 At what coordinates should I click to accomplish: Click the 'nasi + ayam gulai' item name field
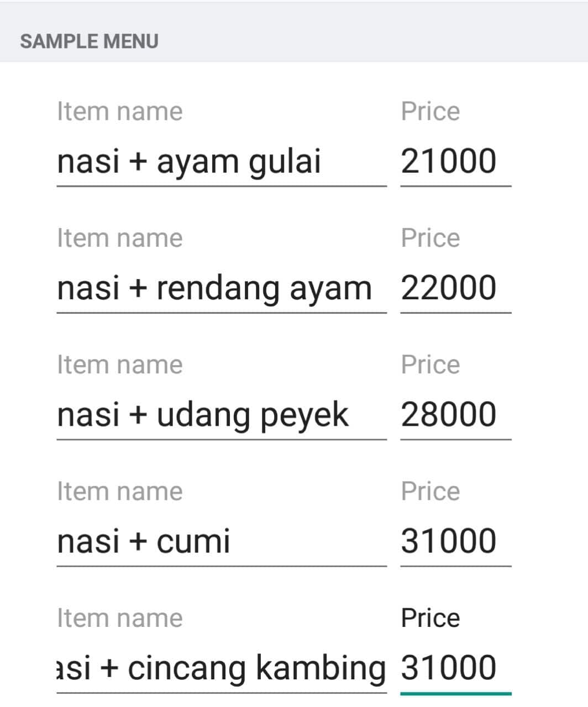pyautogui.click(x=221, y=162)
